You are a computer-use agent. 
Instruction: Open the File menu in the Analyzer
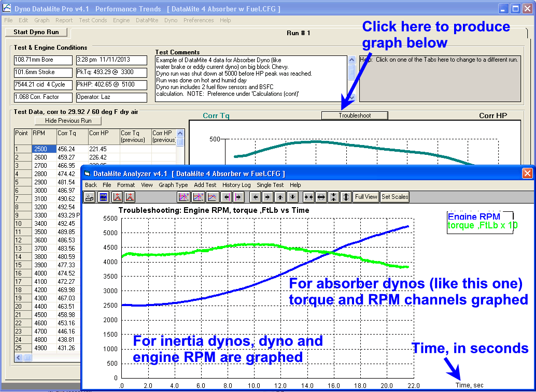pos(107,185)
